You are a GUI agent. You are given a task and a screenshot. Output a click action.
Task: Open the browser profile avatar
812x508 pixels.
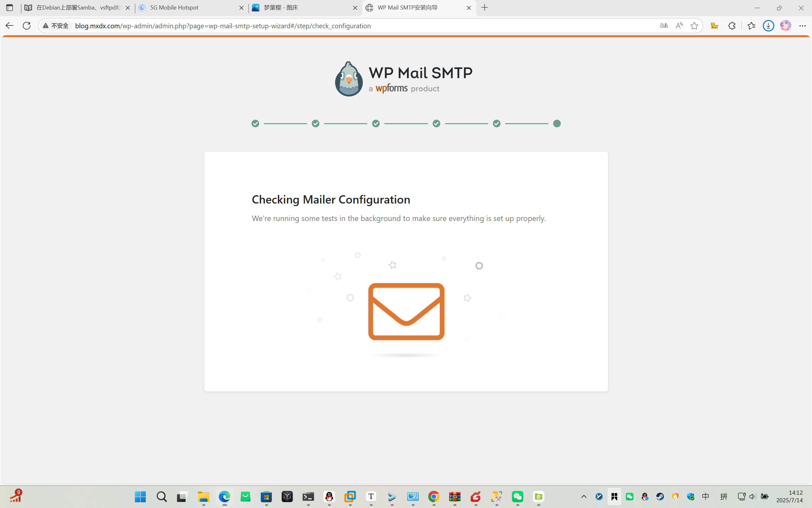click(x=785, y=25)
